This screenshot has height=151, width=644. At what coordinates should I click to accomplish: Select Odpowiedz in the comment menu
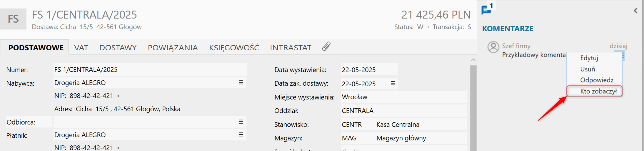point(597,80)
